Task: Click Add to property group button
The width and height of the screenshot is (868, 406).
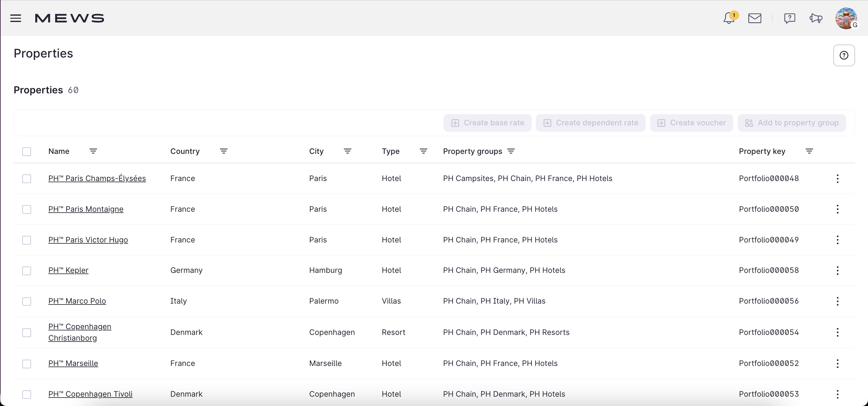Action: (x=791, y=123)
